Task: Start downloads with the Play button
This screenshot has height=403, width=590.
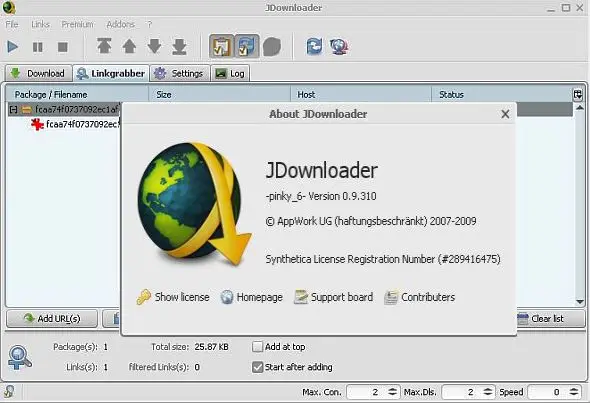Action: [x=12, y=47]
